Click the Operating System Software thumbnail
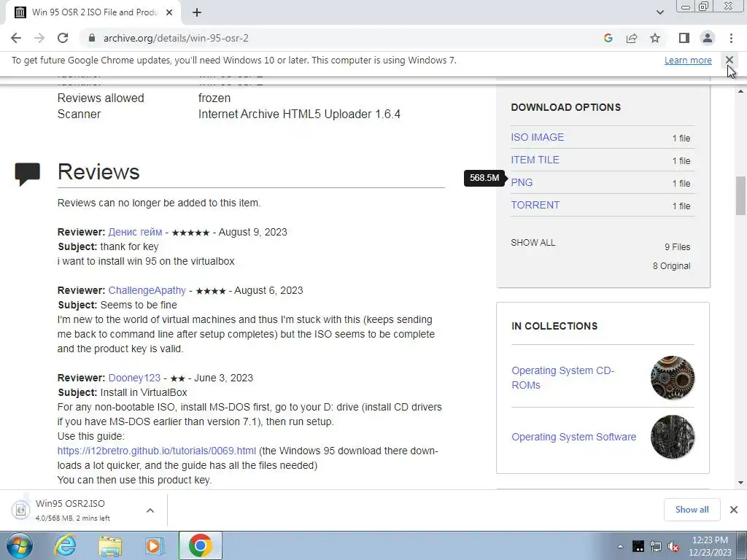747x560 pixels. pyautogui.click(x=672, y=437)
